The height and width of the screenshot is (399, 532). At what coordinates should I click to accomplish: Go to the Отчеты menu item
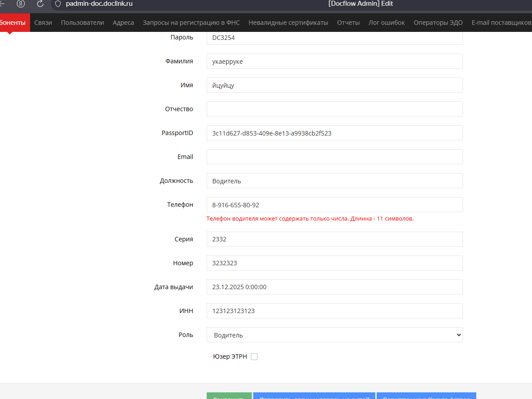pyautogui.click(x=348, y=23)
